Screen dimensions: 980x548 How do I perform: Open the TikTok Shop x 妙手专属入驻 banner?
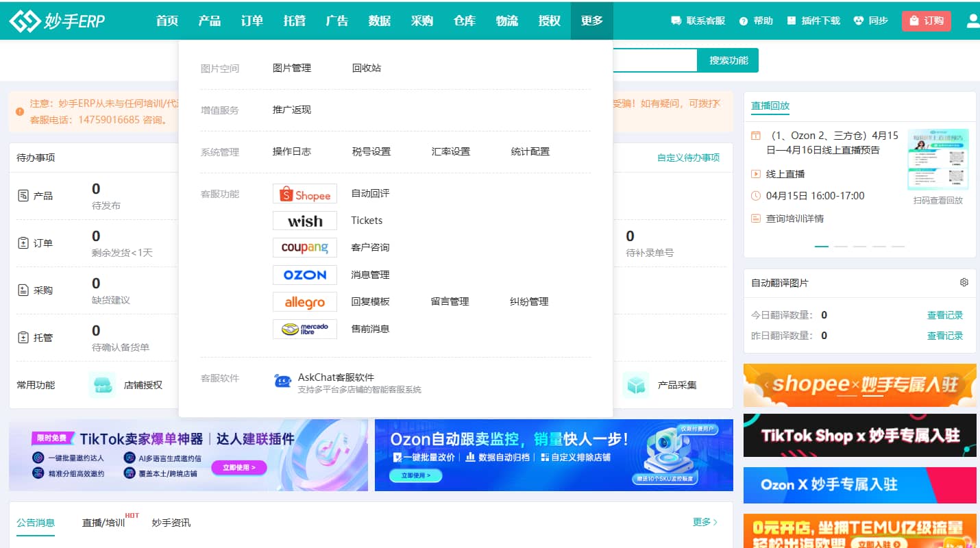tap(860, 436)
